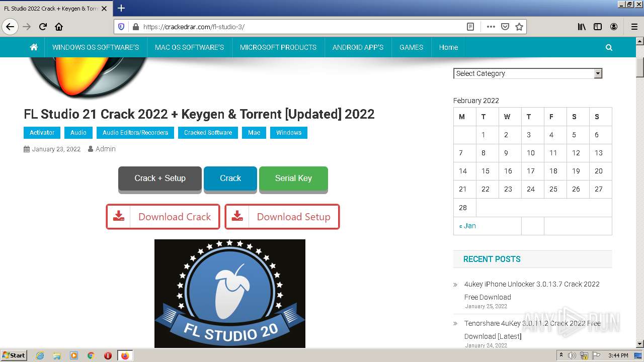This screenshot has height=362, width=644.
Task: Switch to Firefox taskbar button
Action: 125,355
